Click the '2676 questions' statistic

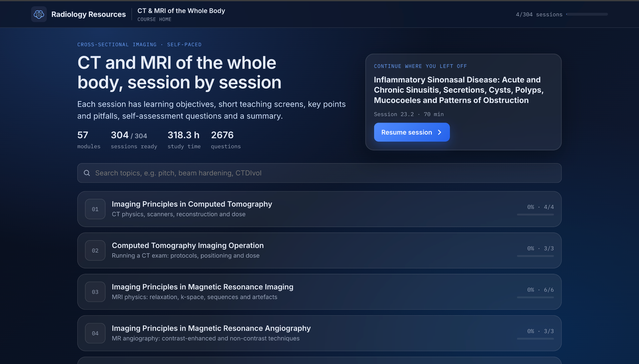226,140
